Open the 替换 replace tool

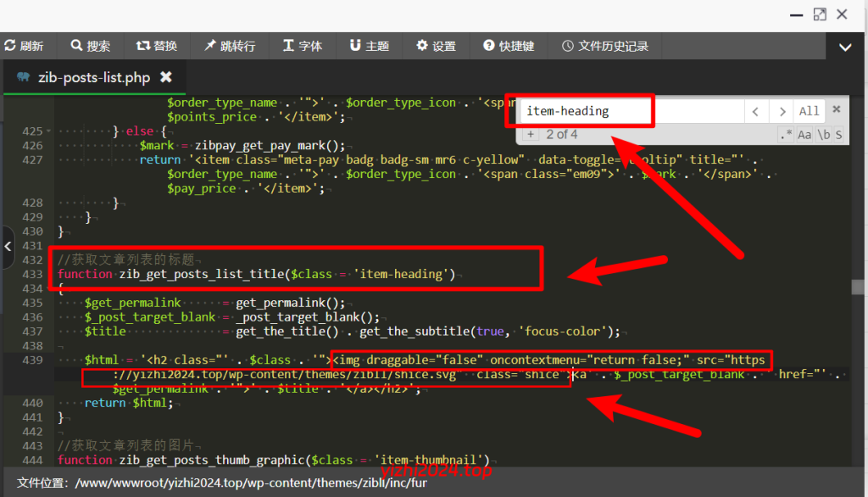[x=156, y=46]
